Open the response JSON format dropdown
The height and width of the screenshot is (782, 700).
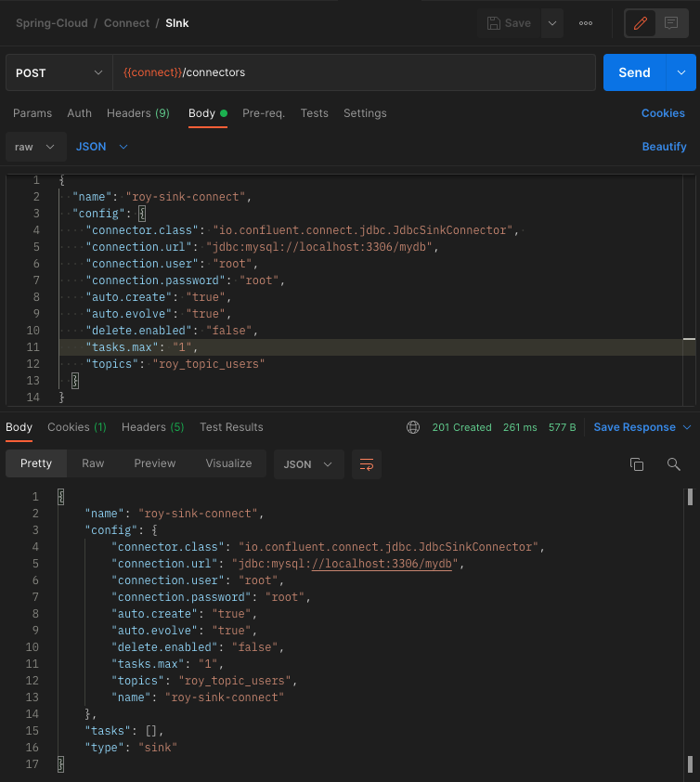pos(308,463)
